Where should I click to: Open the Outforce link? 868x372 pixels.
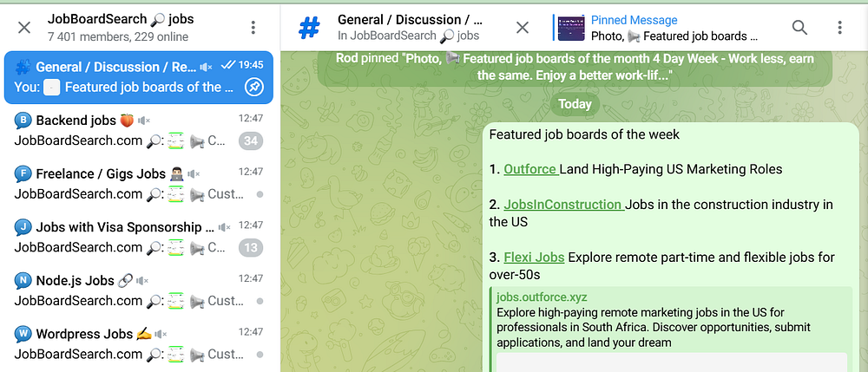coord(531,169)
